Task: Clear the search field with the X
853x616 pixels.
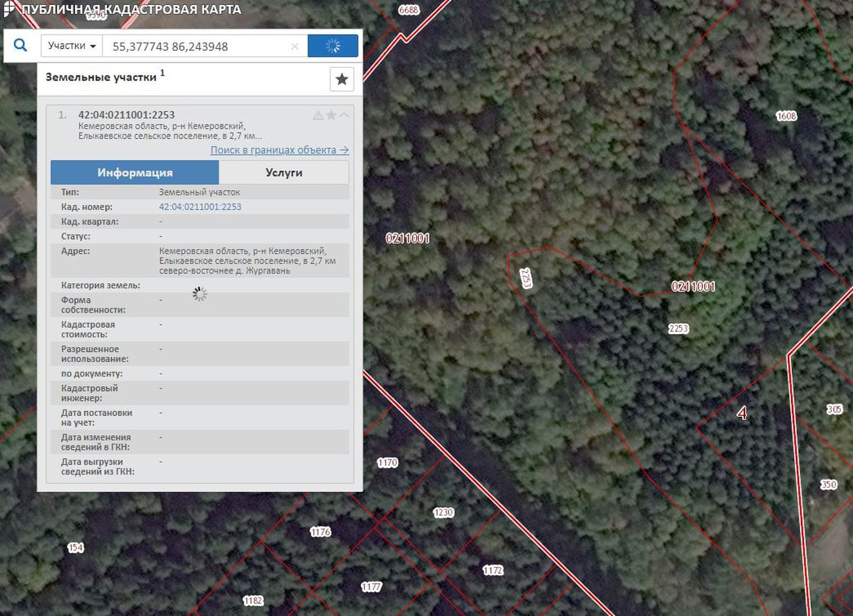Action: coord(295,46)
